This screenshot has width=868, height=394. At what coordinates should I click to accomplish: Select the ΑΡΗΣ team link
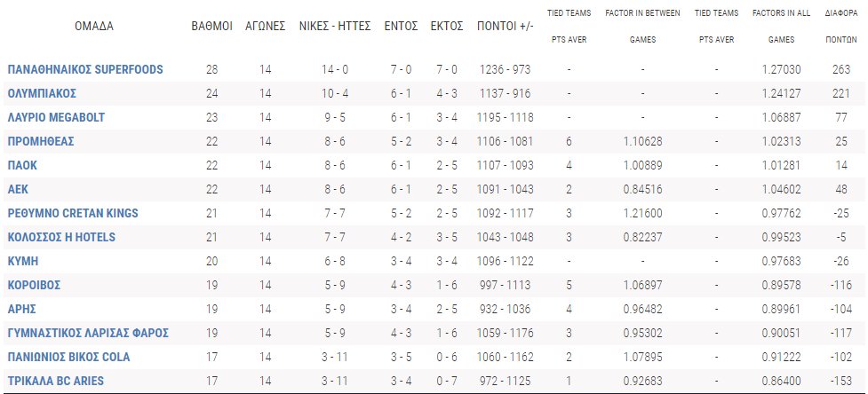[x=21, y=309]
